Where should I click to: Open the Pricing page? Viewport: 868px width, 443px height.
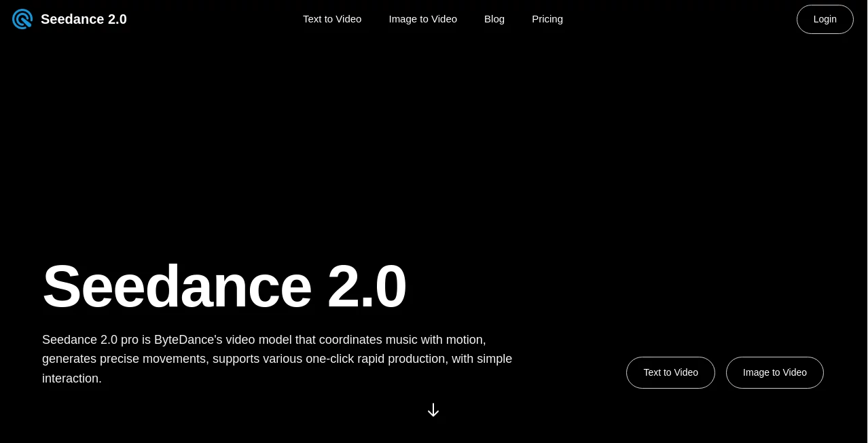(x=547, y=19)
